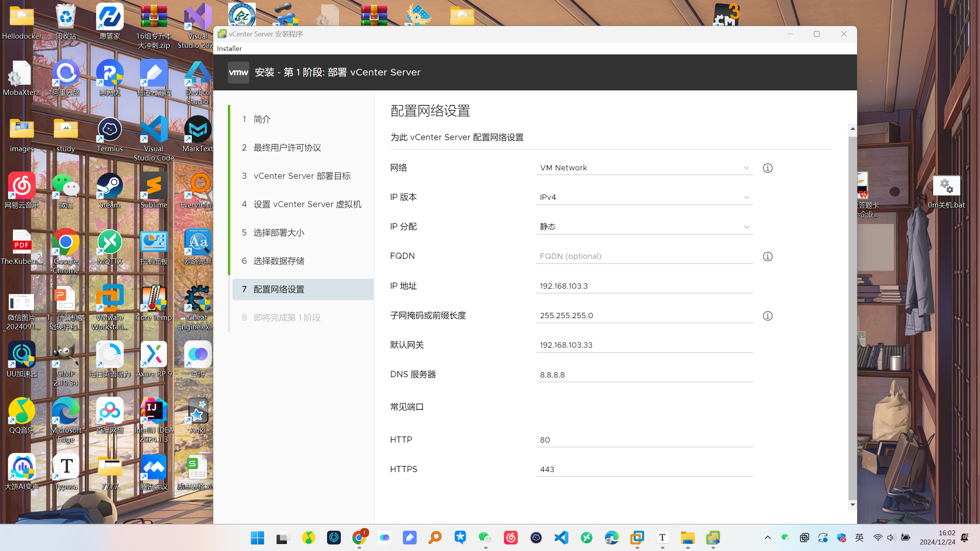Screen dimensions: 980x551
Task: Minimize the vCenter Server installer window
Action: click(790, 34)
